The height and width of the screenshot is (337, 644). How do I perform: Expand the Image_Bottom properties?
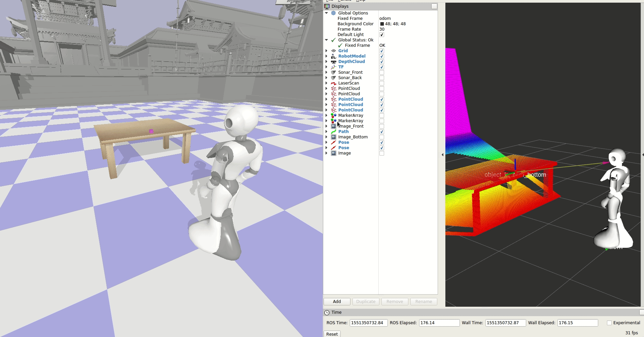pos(326,137)
